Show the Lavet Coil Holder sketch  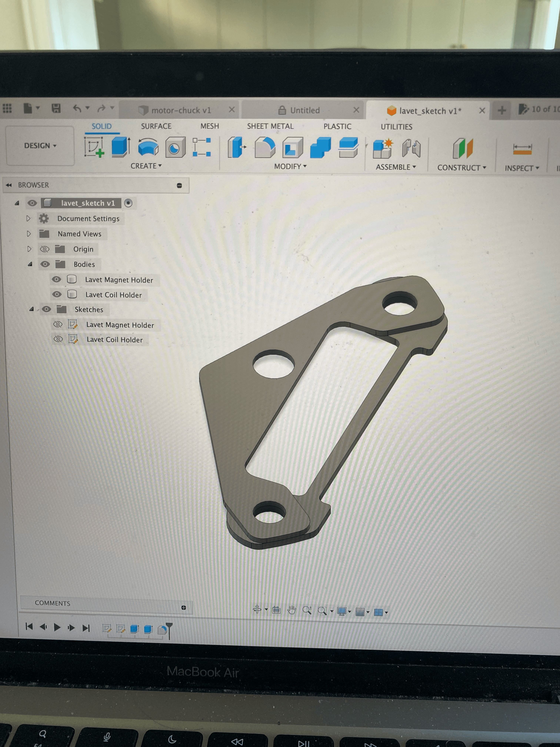(x=58, y=339)
